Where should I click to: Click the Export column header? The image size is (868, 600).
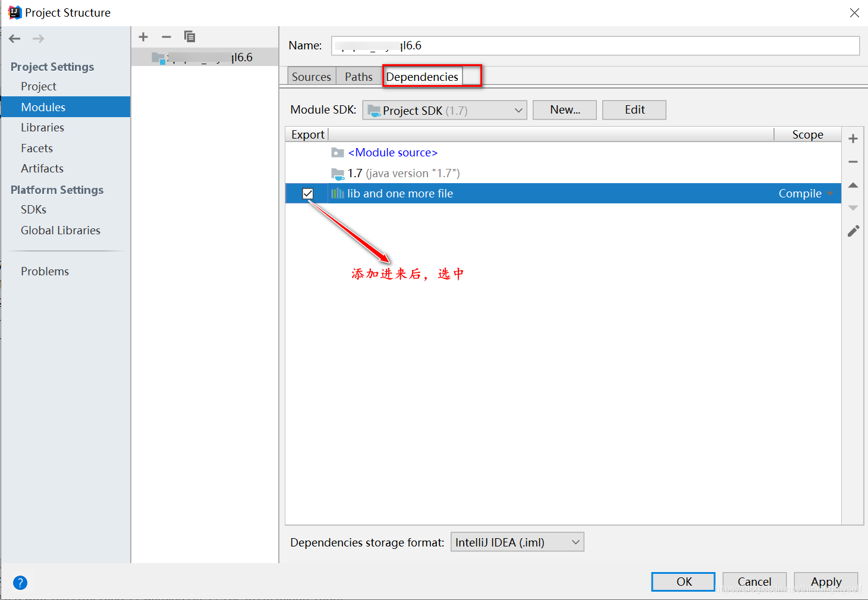coord(307,134)
